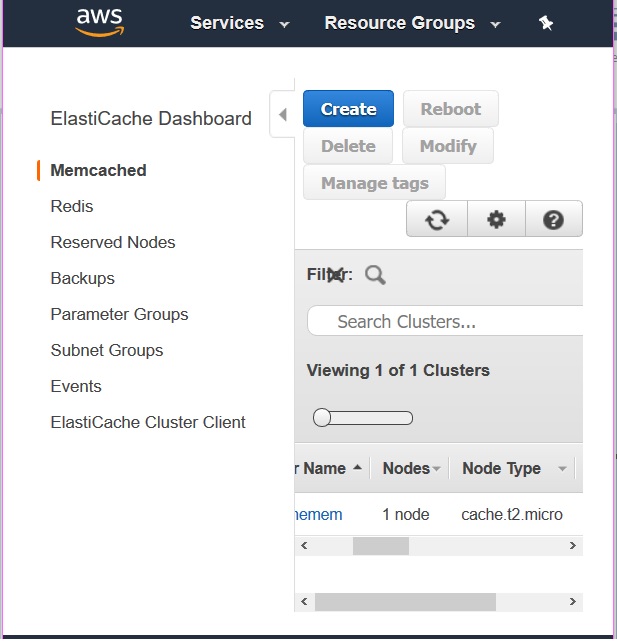Click the Create cluster button
617x641 pixels.
[x=348, y=109]
